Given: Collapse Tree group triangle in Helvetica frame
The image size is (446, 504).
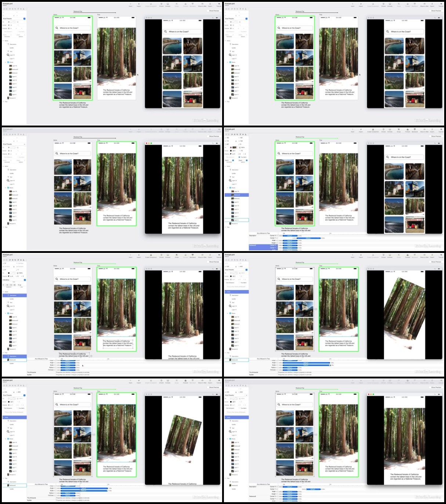Looking at the screenshot, I should click(x=3, y=353).
